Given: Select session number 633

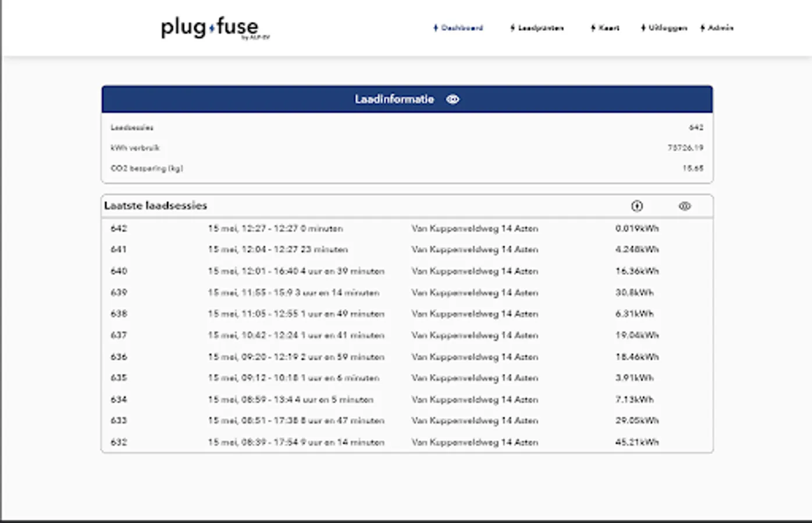Looking at the screenshot, I should 119,421.
